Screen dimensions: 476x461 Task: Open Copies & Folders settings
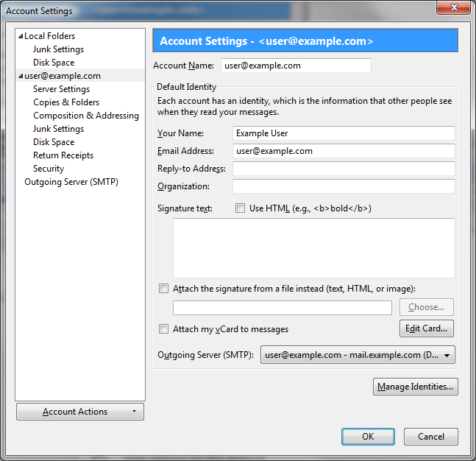pyautogui.click(x=66, y=102)
